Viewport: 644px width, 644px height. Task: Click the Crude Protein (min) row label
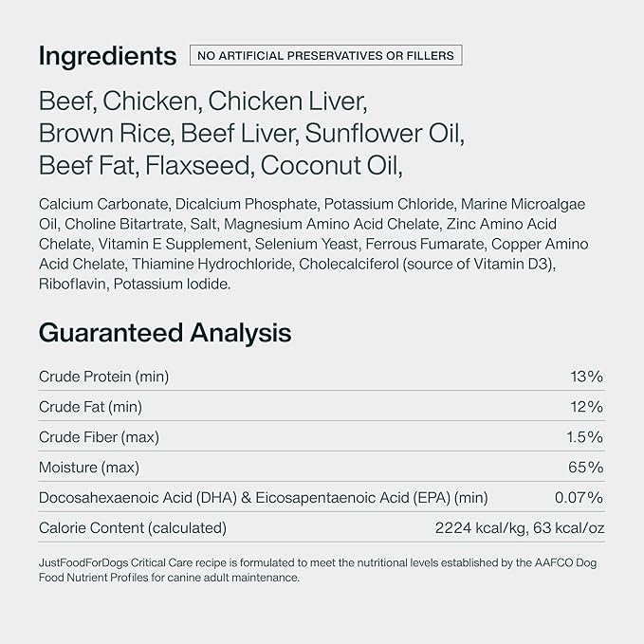[104, 377]
